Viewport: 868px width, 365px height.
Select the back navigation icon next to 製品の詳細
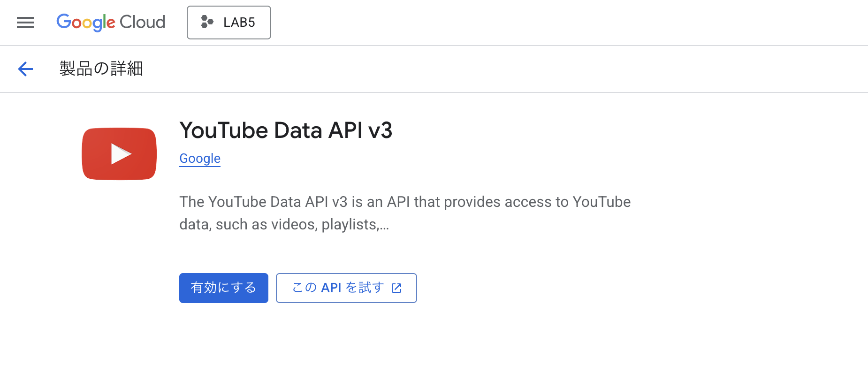tap(25, 69)
